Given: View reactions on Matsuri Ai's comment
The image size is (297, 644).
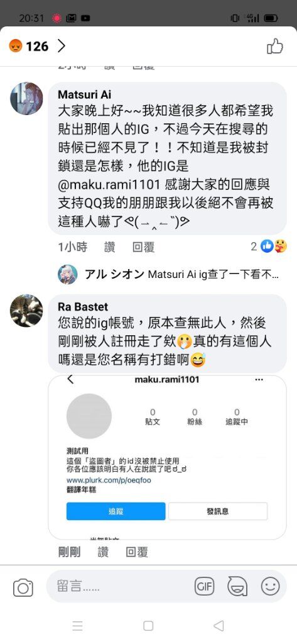Looking at the screenshot, I should coord(269,246).
